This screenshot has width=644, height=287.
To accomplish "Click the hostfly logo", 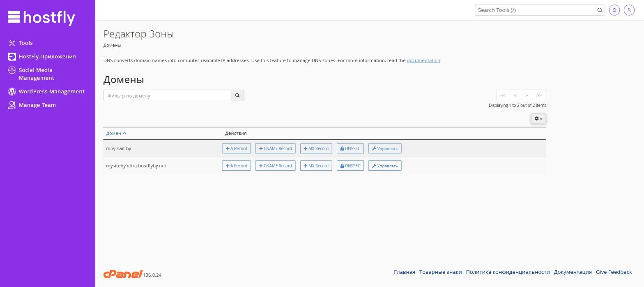I will [41, 17].
